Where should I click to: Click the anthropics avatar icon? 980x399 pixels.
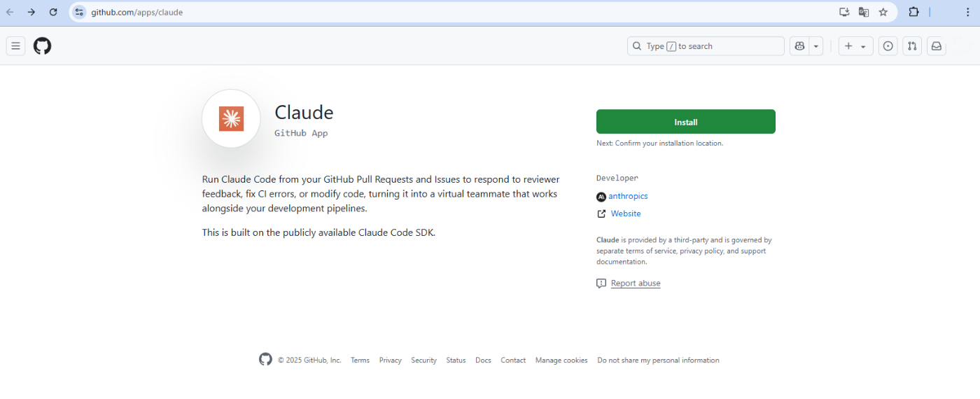tap(601, 197)
